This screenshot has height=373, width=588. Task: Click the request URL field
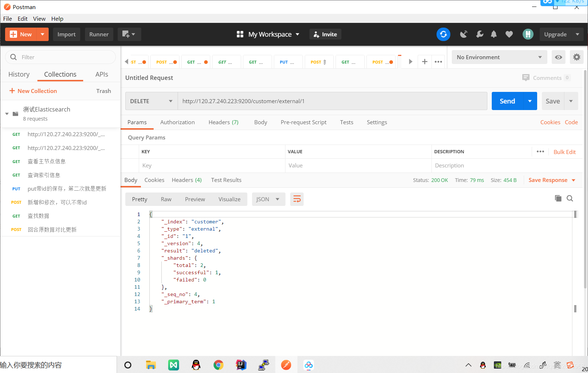pyautogui.click(x=332, y=101)
